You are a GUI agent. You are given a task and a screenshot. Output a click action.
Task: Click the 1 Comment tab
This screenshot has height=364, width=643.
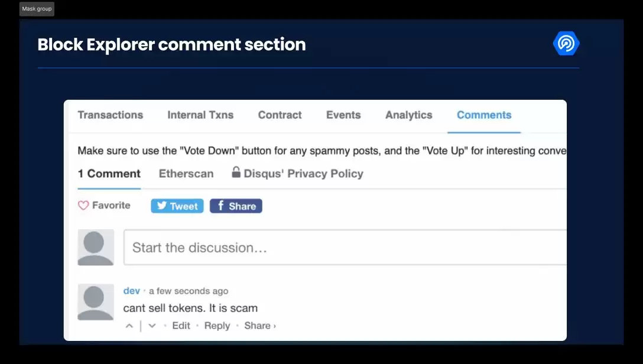tap(109, 174)
